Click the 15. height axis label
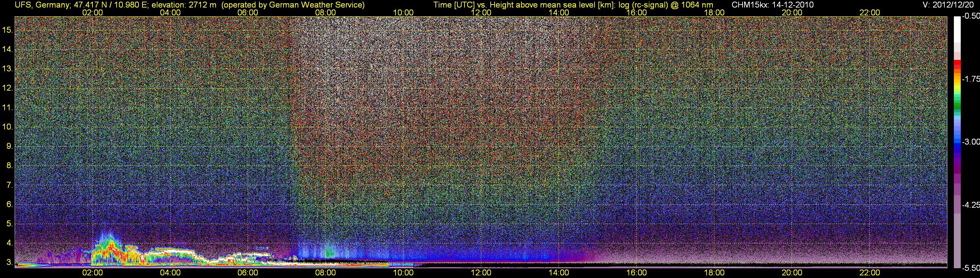 pos(8,30)
